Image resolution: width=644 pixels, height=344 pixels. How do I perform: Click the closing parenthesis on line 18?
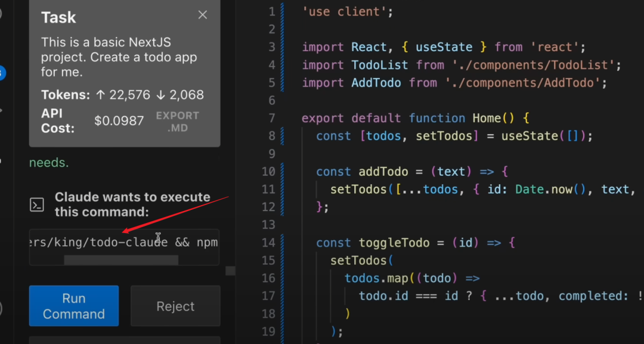[348, 314]
